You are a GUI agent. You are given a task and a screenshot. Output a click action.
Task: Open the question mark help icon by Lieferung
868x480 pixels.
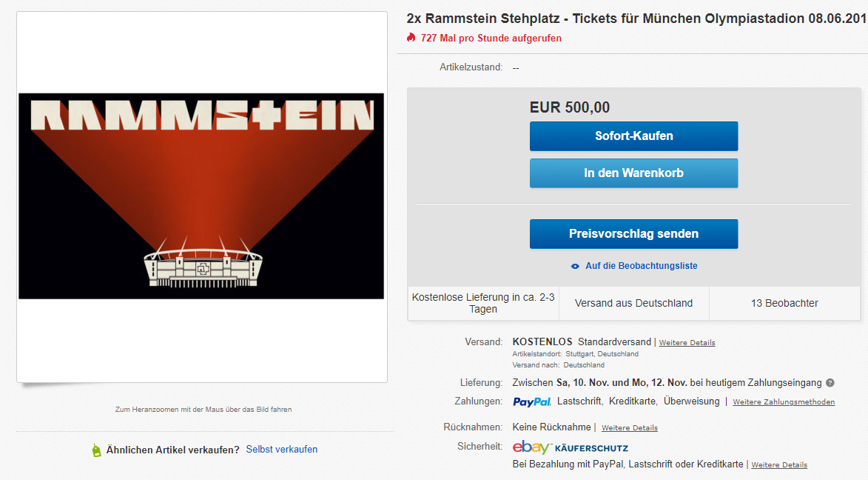(x=830, y=383)
